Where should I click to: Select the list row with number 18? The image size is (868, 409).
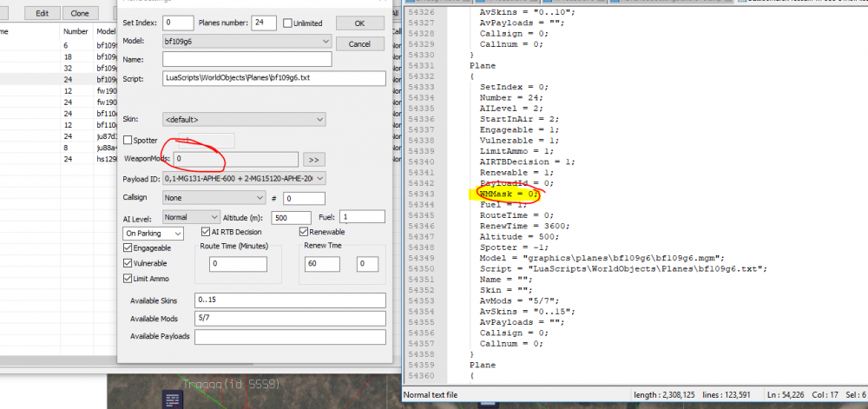(58, 56)
